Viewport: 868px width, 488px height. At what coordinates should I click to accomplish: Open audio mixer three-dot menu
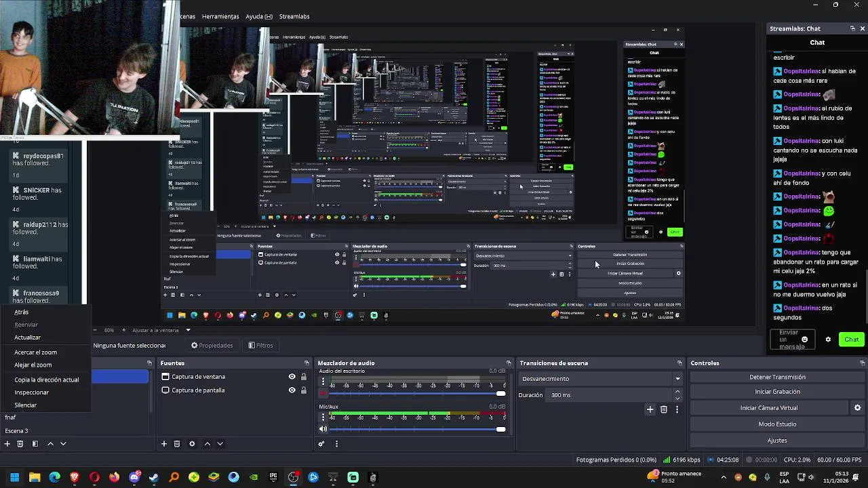click(x=336, y=444)
